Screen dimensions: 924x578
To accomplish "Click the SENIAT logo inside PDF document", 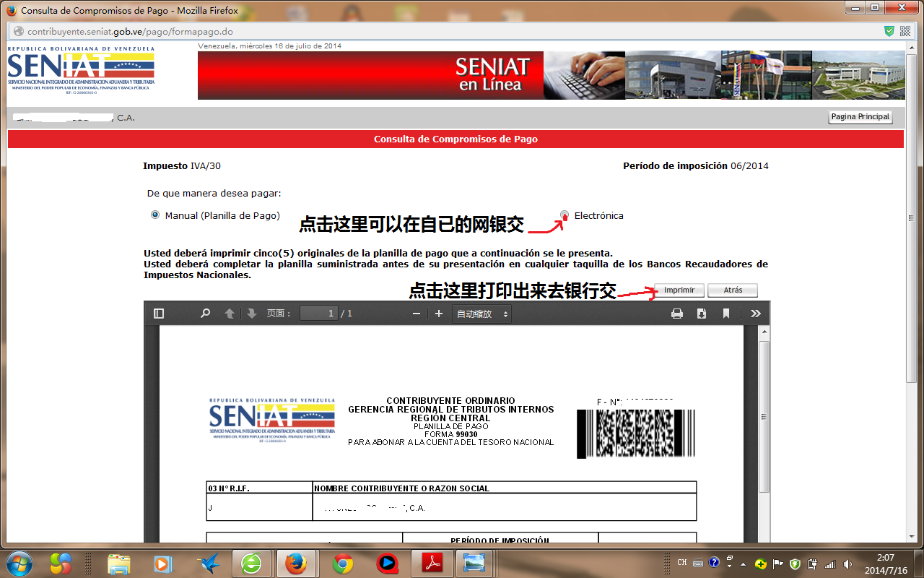I will point(271,420).
